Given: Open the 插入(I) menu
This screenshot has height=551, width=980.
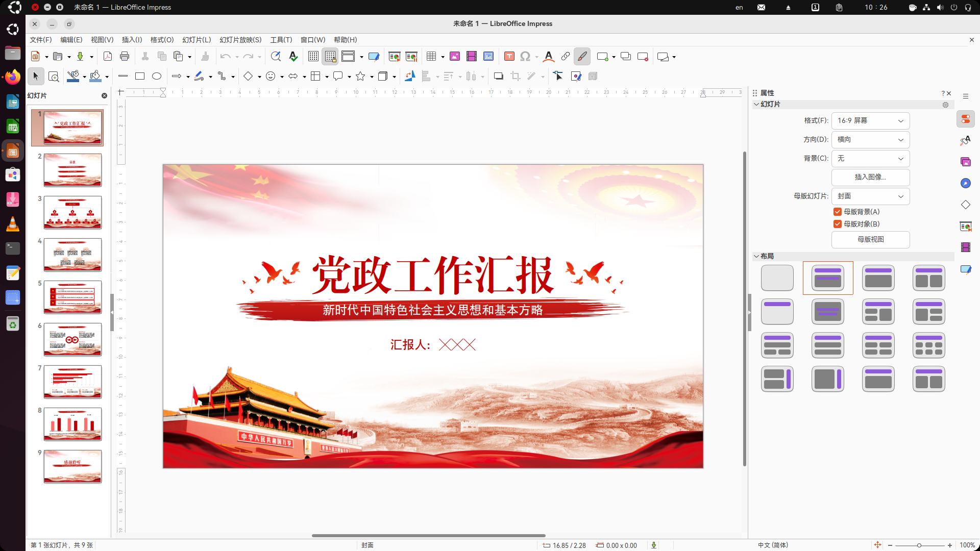Looking at the screenshot, I should 132,40.
